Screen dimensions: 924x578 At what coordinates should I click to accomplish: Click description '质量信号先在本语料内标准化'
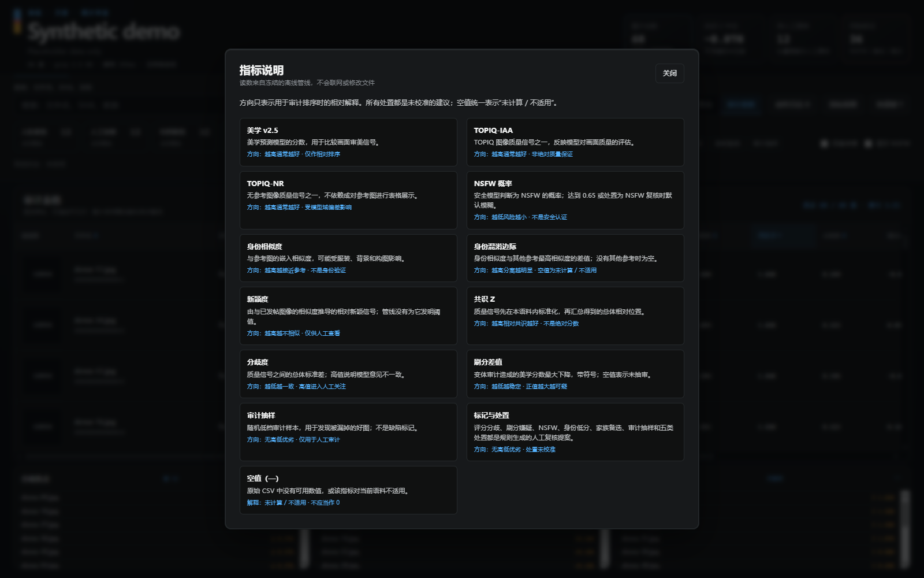[x=517, y=312]
